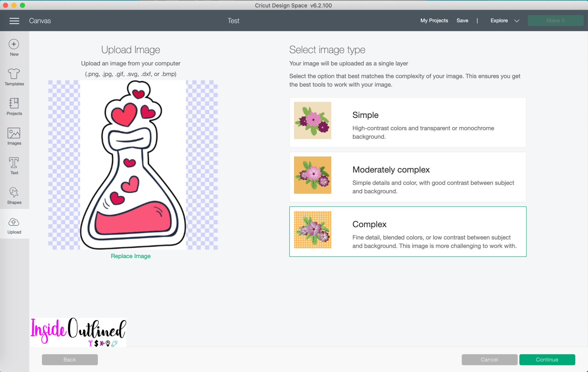
Task: Open My Projects
Action: tap(434, 21)
